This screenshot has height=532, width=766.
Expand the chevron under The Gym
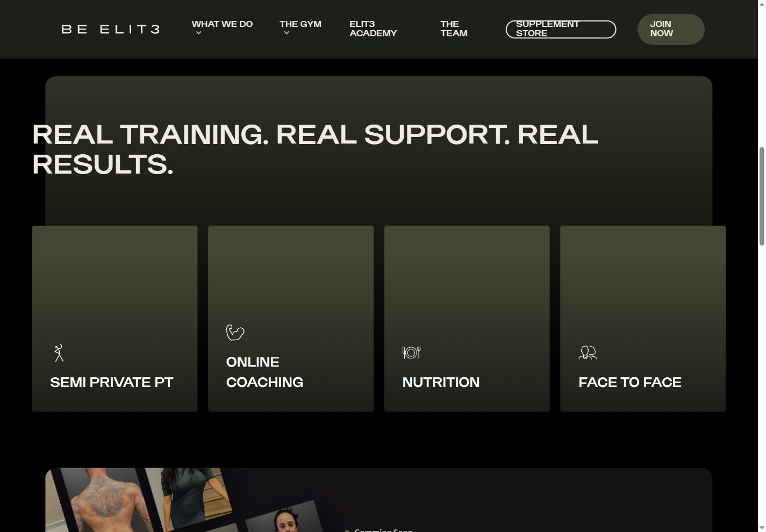(x=287, y=33)
